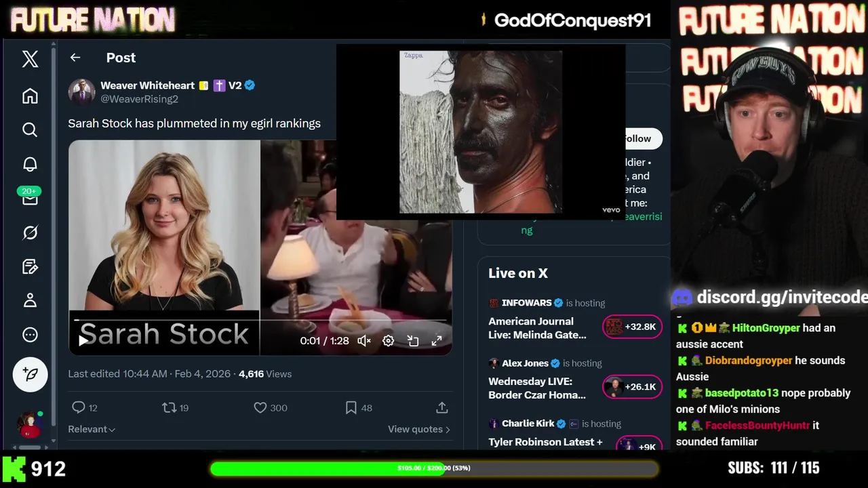The height and width of the screenshot is (488, 868).
Task: Open Weaver Whiteheart's blue verified badge
Action: point(250,85)
